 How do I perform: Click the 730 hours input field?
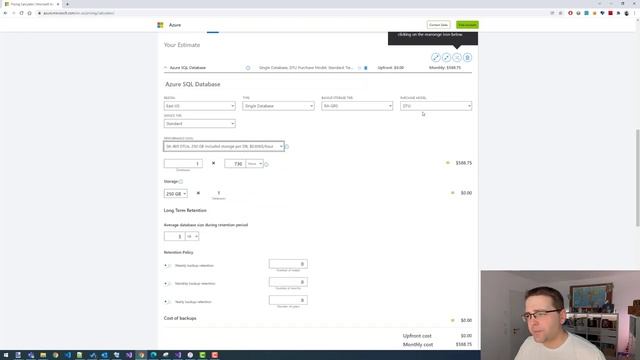click(235, 164)
